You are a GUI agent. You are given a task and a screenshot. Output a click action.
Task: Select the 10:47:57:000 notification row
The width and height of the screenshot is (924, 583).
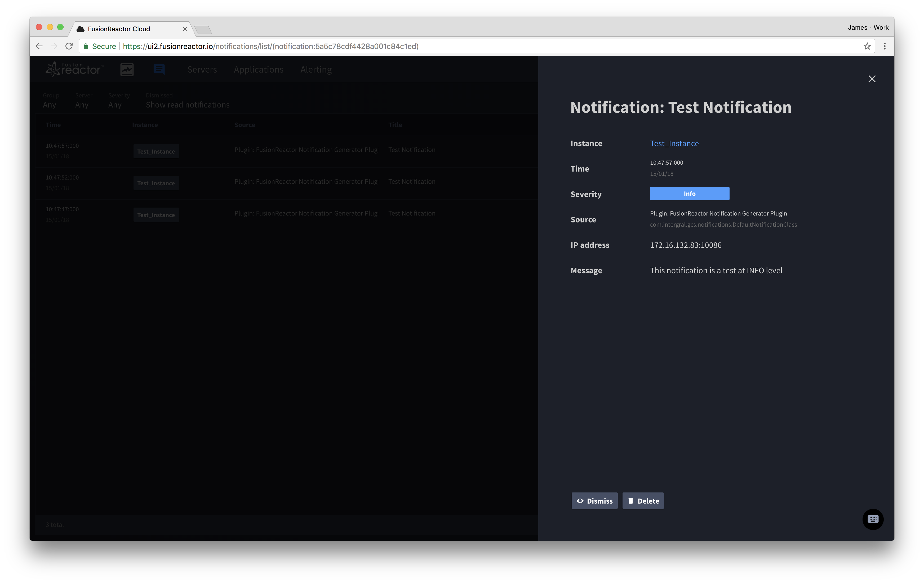coord(287,151)
